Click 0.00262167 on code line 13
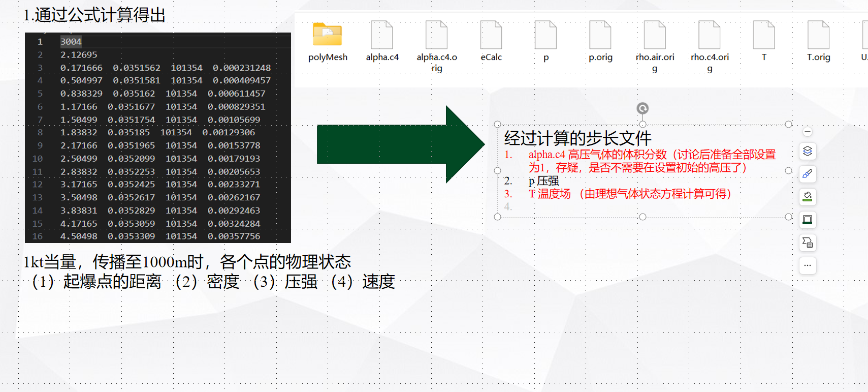Image resolution: width=868 pixels, height=392 pixels. coord(234,197)
